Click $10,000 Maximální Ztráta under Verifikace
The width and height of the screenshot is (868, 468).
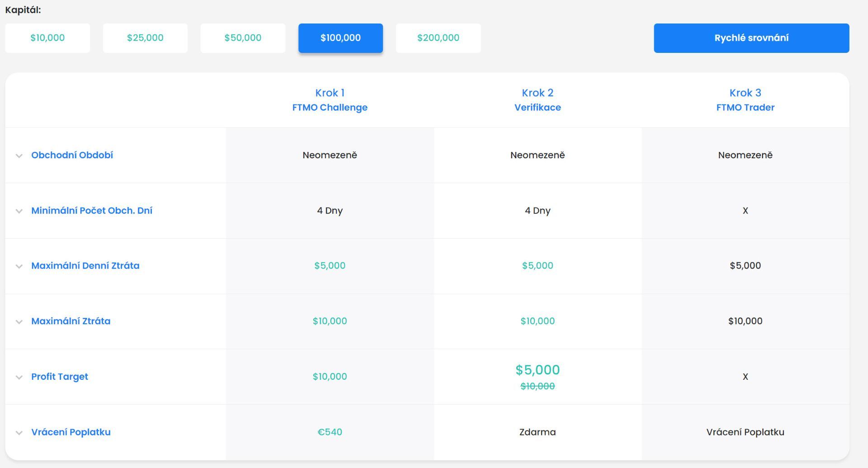click(538, 321)
